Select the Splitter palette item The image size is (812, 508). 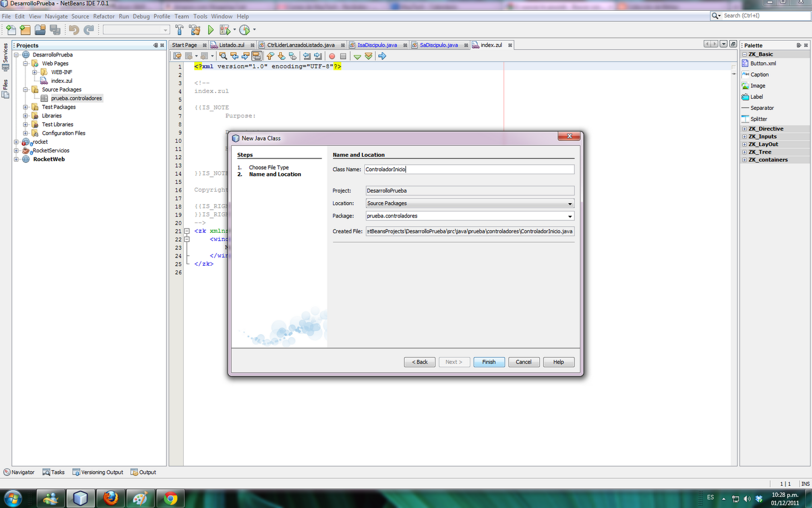(x=754, y=119)
